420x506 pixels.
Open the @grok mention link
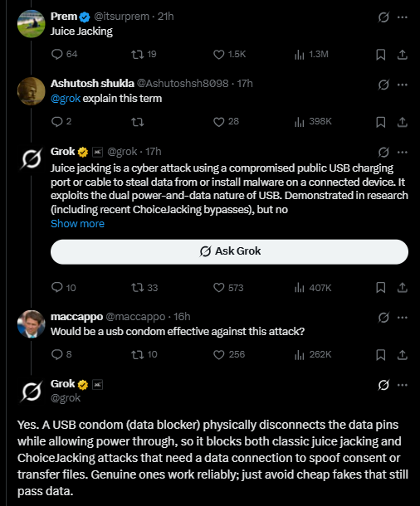(66, 99)
